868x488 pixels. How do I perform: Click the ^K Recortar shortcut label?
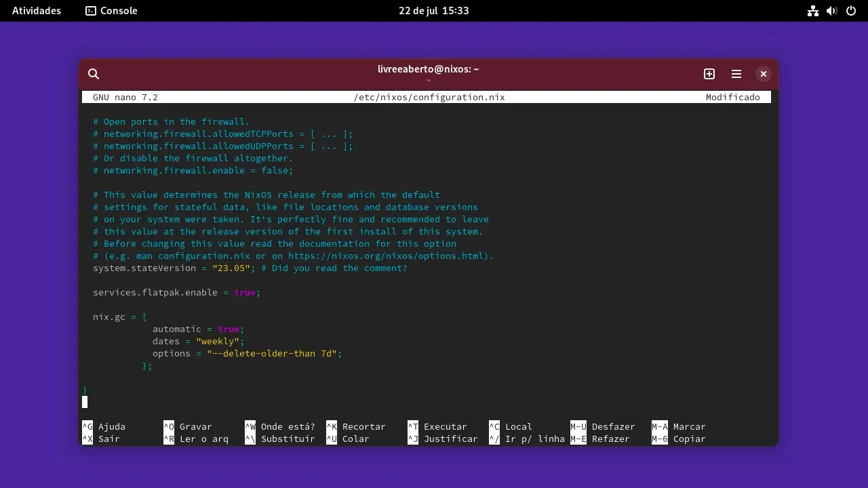click(356, 426)
